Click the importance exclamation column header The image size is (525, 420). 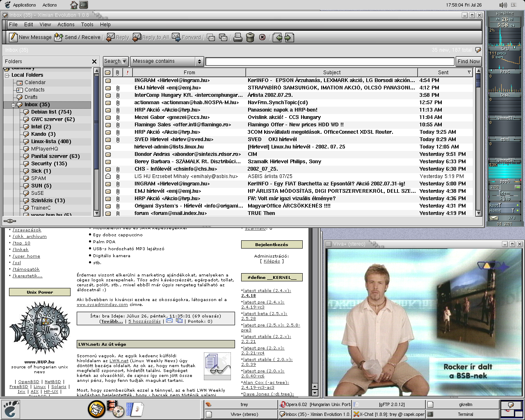tap(127, 73)
